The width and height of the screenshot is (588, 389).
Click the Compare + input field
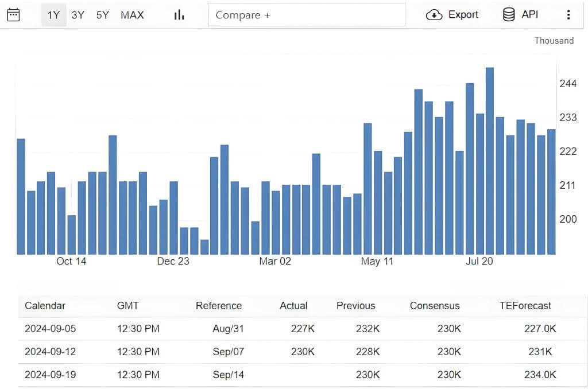click(x=306, y=15)
